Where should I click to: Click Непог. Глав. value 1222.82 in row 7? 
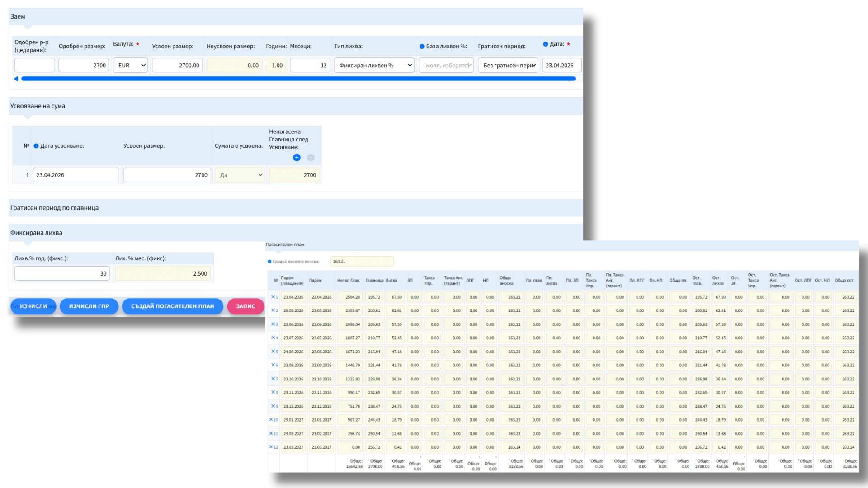(350, 379)
